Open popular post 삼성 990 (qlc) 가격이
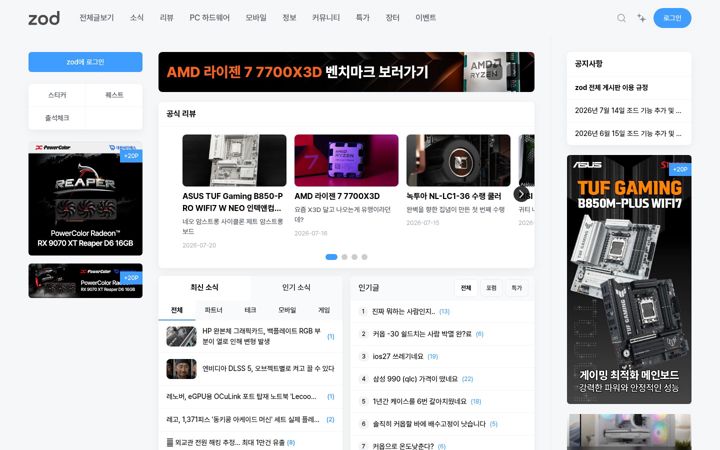 click(x=415, y=379)
